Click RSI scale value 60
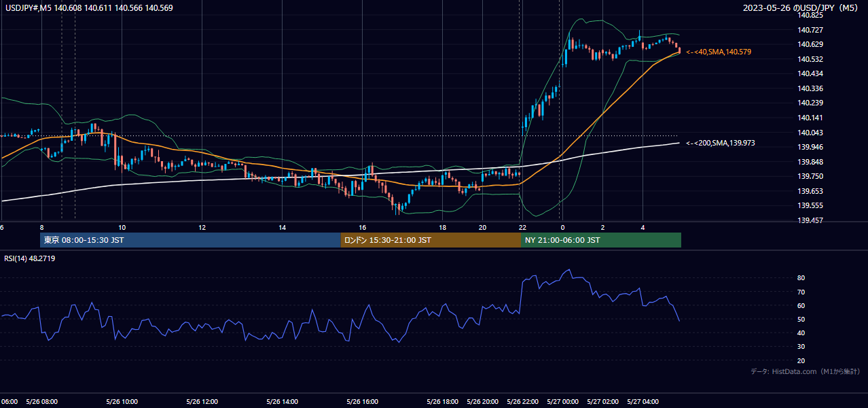The image size is (868, 408). [x=801, y=305]
